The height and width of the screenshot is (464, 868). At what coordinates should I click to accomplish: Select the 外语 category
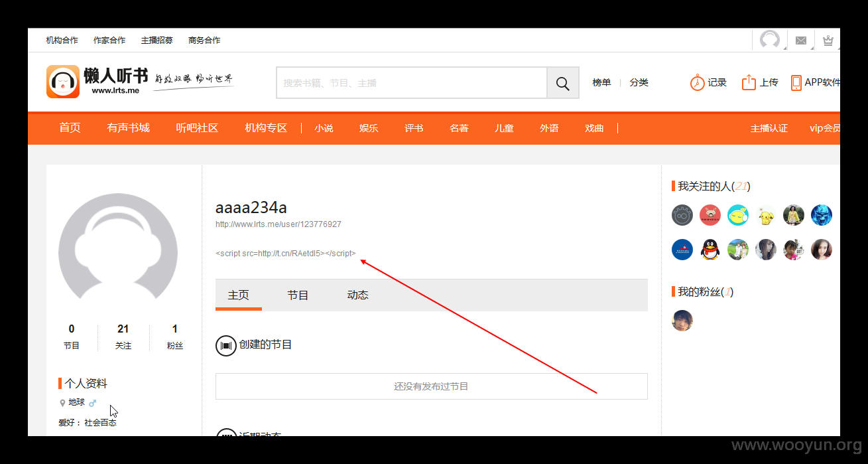[x=550, y=128]
